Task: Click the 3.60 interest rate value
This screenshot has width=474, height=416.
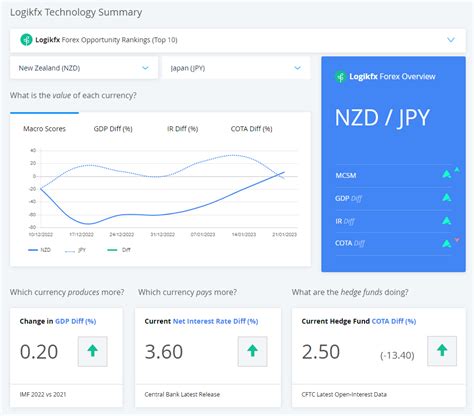Action: [x=164, y=352]
